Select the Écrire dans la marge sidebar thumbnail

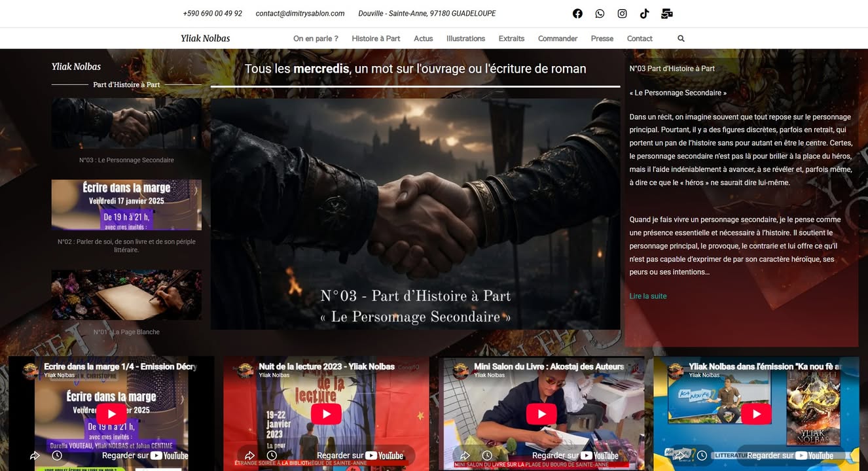coord(126,205)
